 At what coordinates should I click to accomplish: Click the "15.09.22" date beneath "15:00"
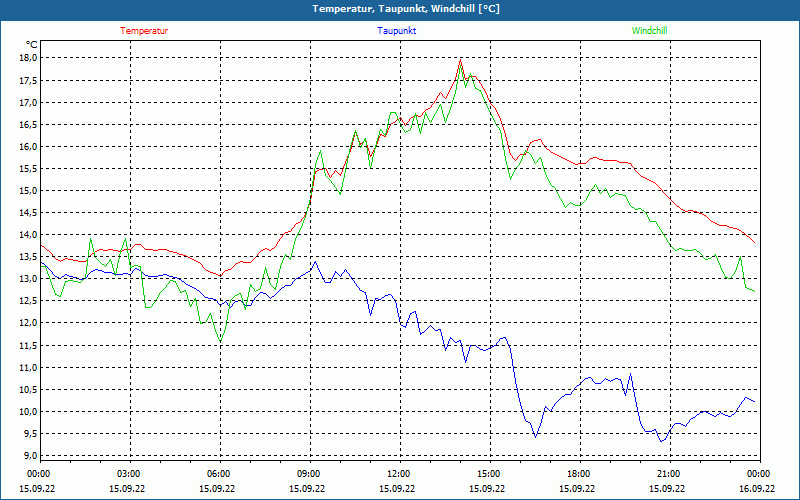pos(487,488)
